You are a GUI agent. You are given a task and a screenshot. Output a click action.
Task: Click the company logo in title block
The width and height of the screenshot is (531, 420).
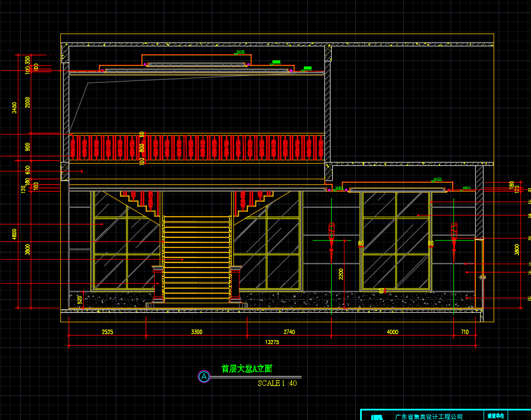click(377, 417)
